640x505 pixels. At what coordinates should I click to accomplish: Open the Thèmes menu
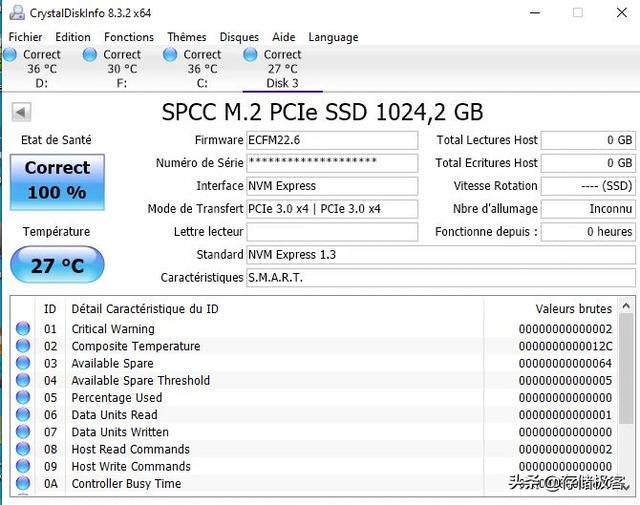click(x=187, y=37)
